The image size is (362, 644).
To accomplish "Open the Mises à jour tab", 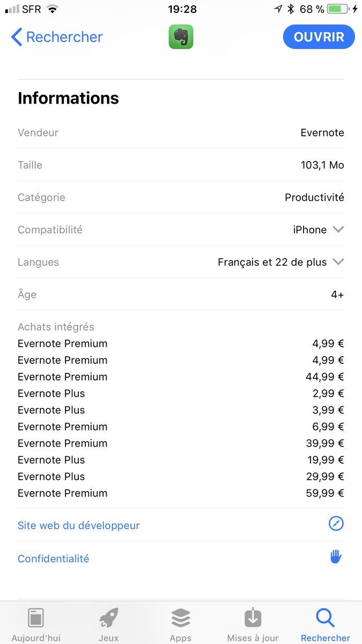I will coord(253,618).
